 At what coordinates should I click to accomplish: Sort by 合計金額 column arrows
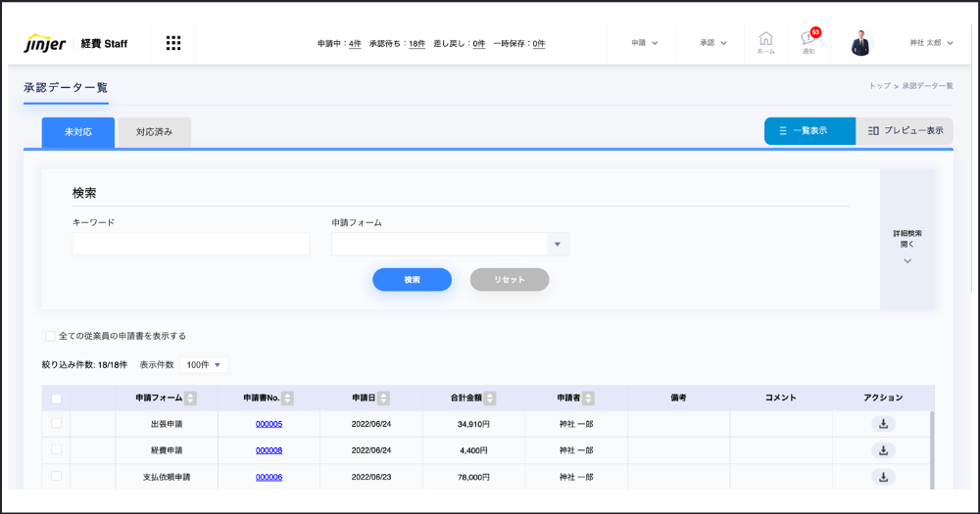pos(490,397)
